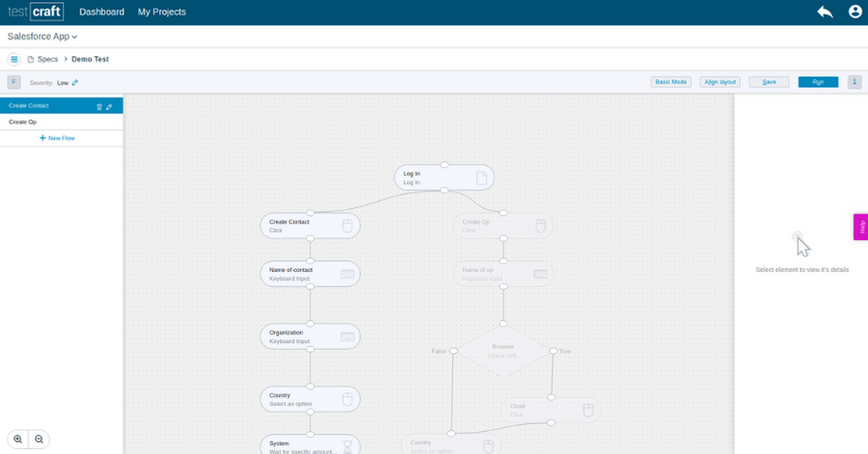Select the Browser Check URL diamond
Image resolution: width=868 pixels, height=454 pixels.
(503, 351)
